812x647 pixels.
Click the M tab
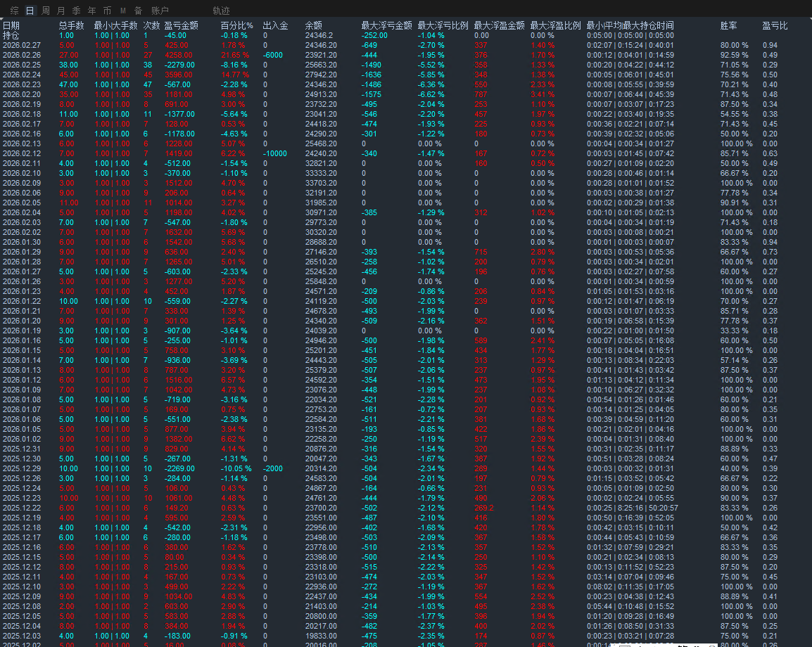pos(122,11)
